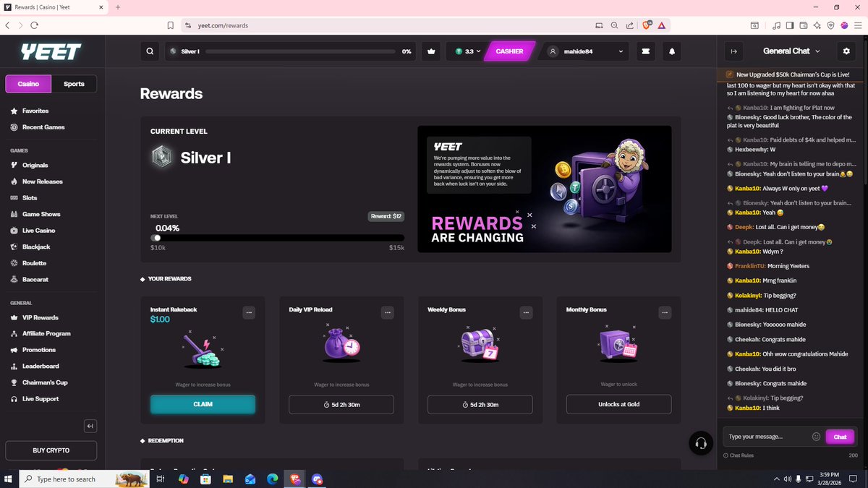This screenshot has height=488, width=868.
Task: Reload the page
Action: 34,25
